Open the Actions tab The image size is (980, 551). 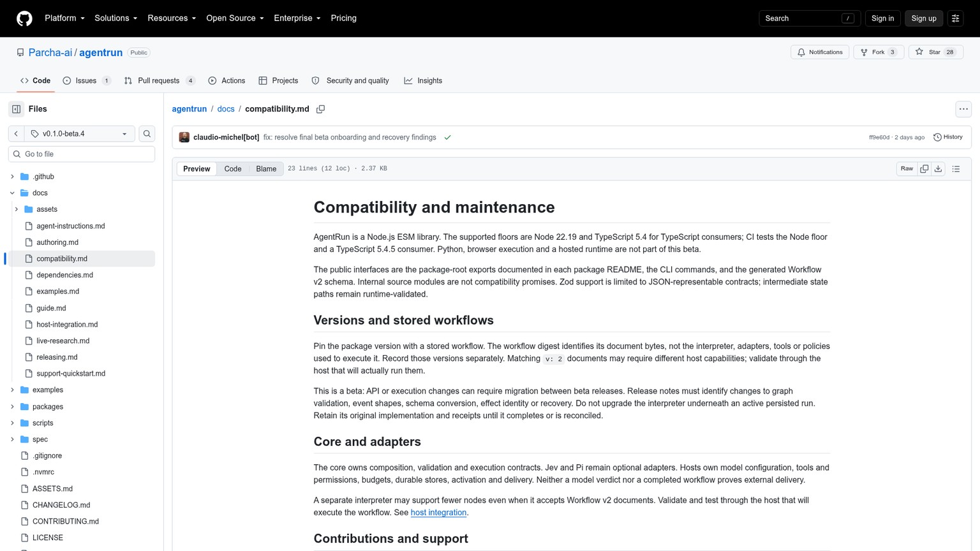pyautogui.click(x=226, y=81)
